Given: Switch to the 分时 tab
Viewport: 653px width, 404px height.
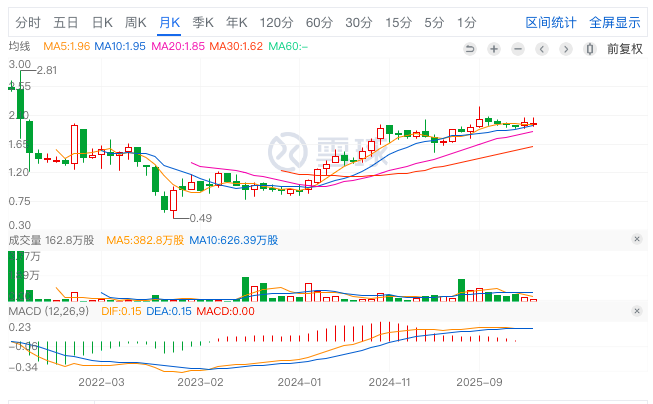Looking at the screenshot, I should pyautogui.click(x=28, y=22).
